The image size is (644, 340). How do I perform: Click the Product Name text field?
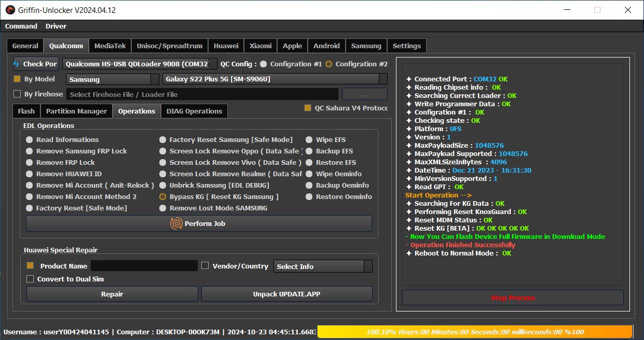pos(144,266)
